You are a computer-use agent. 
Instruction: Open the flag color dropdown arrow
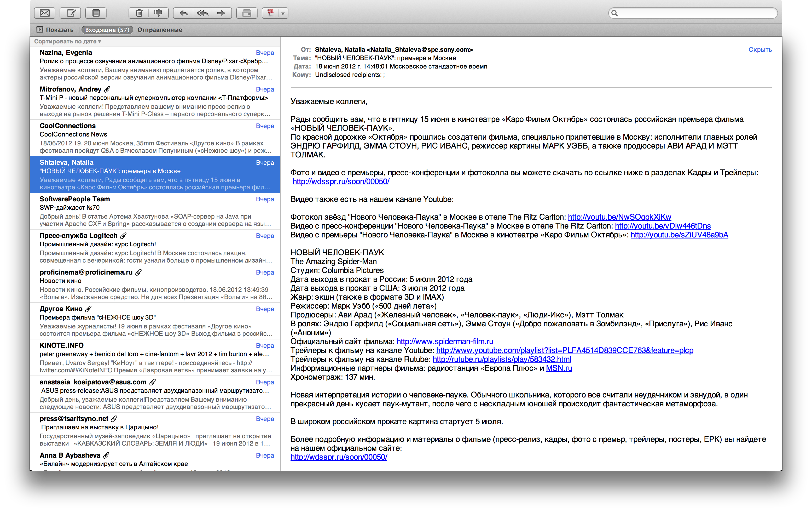click(283, 14)
